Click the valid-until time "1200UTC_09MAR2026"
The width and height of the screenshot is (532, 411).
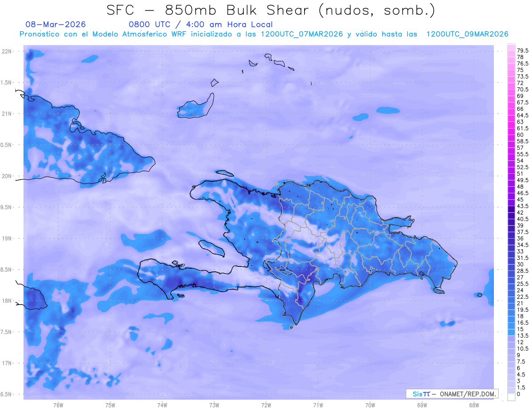[x=467, y=34]
